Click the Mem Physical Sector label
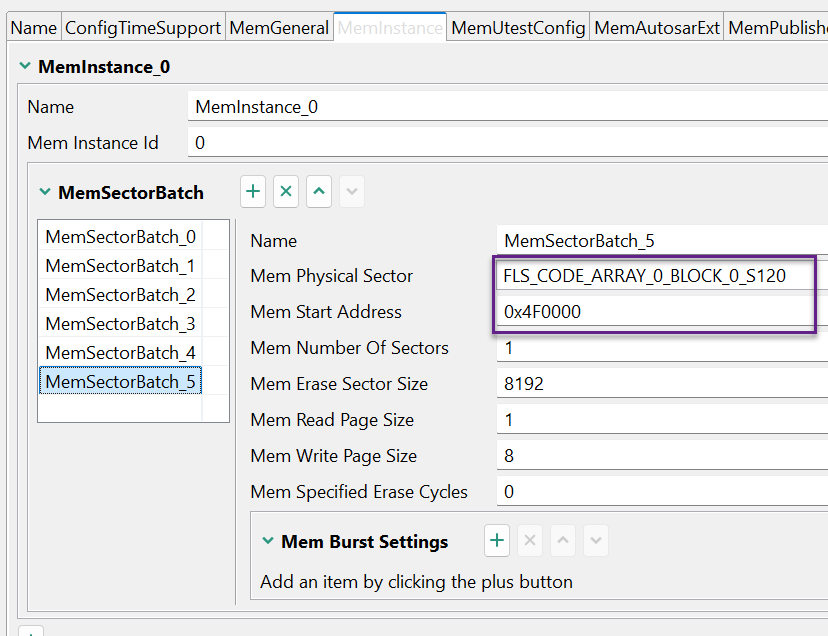828x636 pixels. coord(332,276)
